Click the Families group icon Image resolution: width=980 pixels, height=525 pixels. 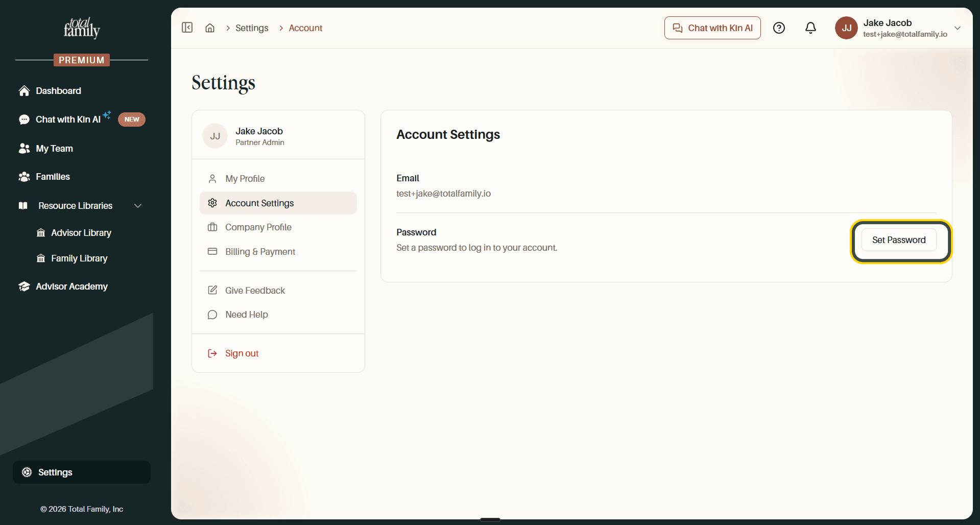pyautogui.click(x=24, y=177)
